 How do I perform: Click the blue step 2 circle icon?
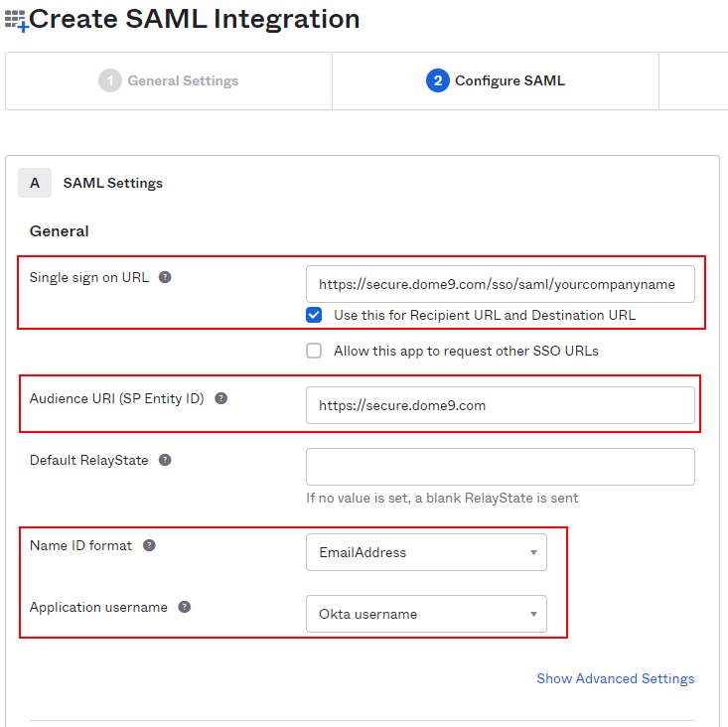pyautogui.click(x=437, y=80)
